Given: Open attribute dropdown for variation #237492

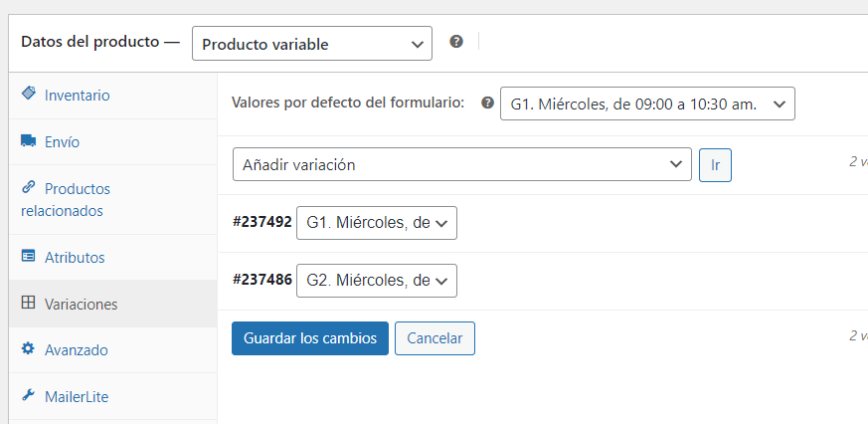Looking at the screenshot, I should pyautogui.click(x=377, y=223).
